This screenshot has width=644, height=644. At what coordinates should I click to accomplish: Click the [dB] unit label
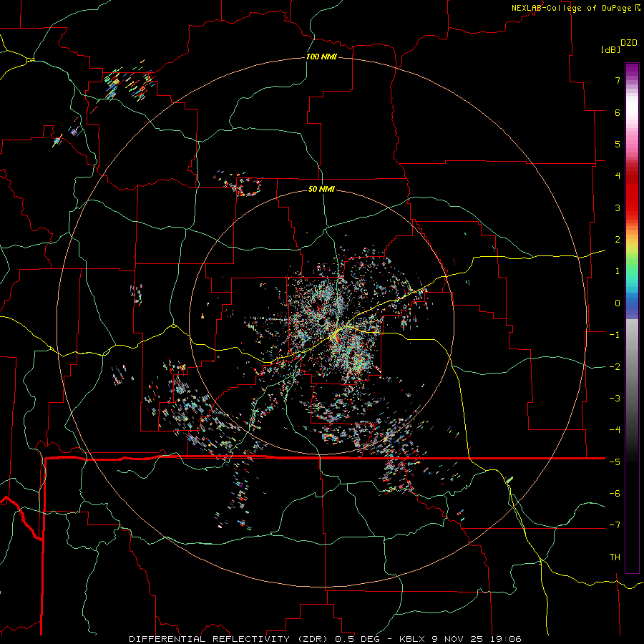pos(610,49)
